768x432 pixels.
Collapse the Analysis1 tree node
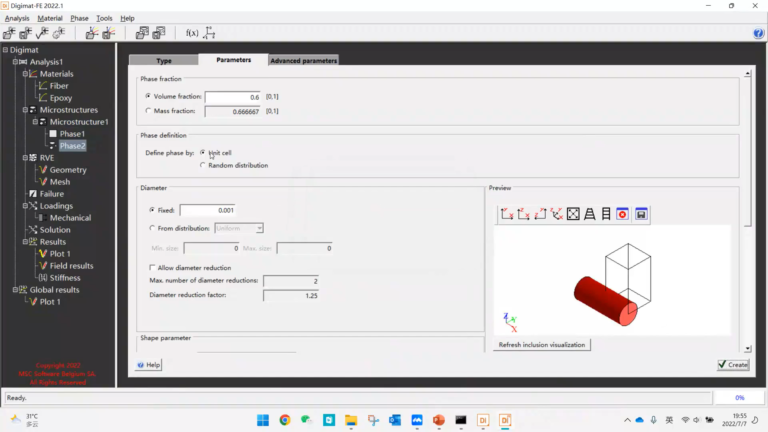(15, 62)
